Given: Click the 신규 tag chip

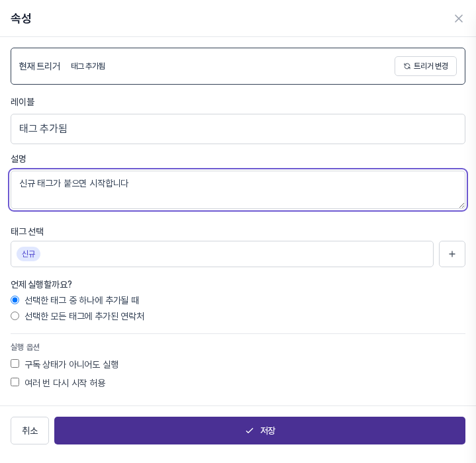Looking at the screenshot, I should click(x=28, y=254).
